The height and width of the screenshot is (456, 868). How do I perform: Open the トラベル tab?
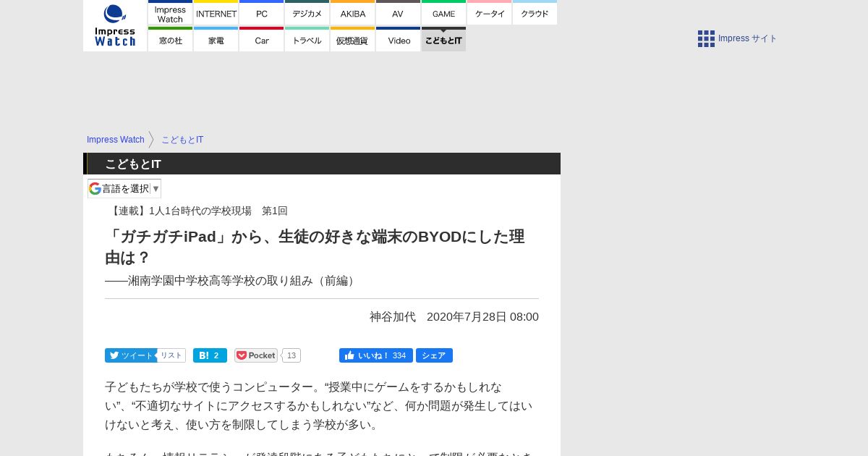[307, 39]
